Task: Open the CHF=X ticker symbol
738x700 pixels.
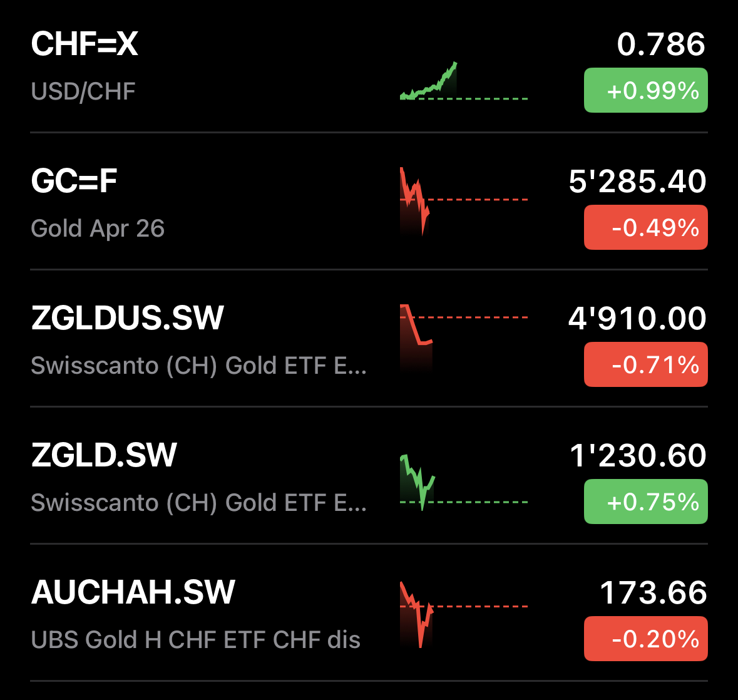Action: click(x=85, y=44)
